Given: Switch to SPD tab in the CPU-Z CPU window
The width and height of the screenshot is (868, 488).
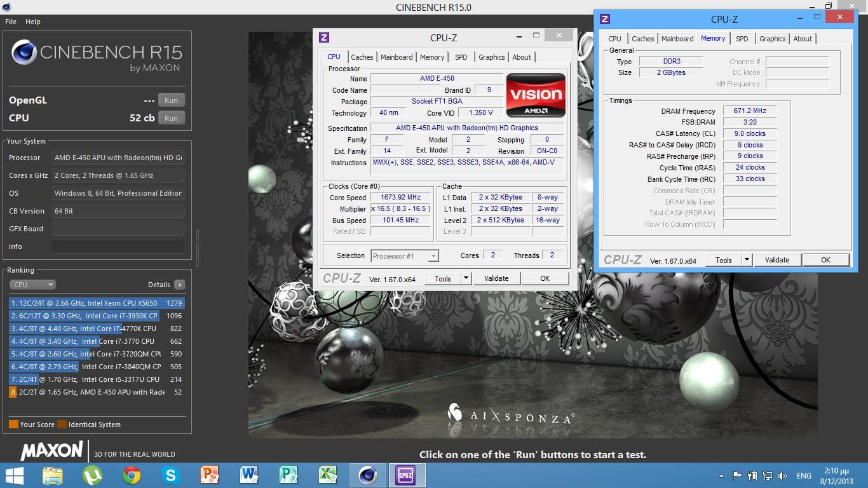Looking at the screenshot, I should coord(461,57).
